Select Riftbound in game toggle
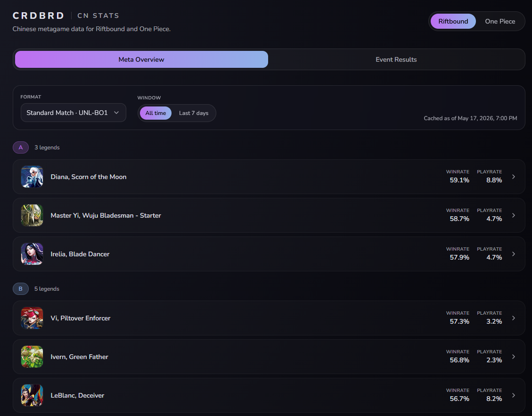This screenshot has width=532, height=416. [x=453, y=21]
